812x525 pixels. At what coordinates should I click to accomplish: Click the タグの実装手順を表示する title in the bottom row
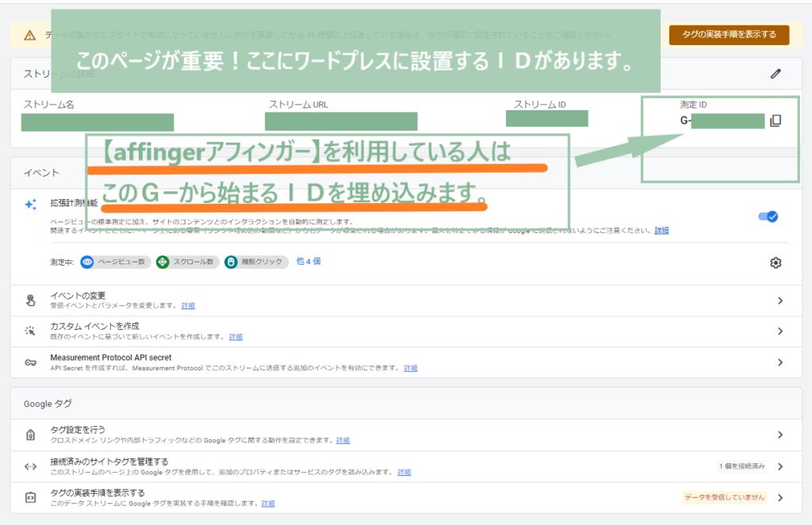(x=98, y=493)
